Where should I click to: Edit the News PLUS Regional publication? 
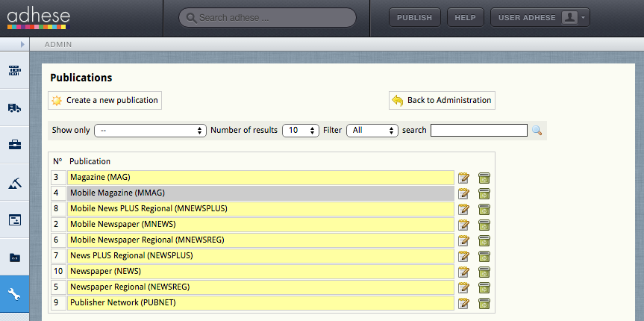click(x=464, y=256)
